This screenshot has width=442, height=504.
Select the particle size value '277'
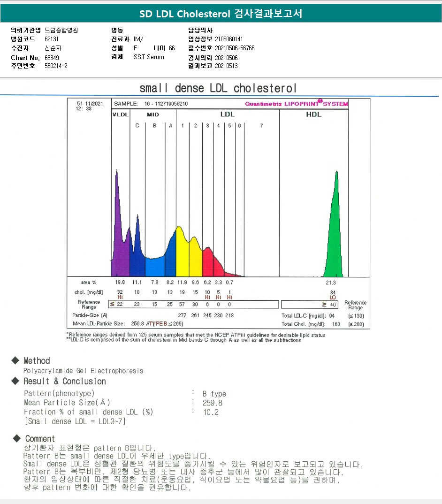(182, 315)
